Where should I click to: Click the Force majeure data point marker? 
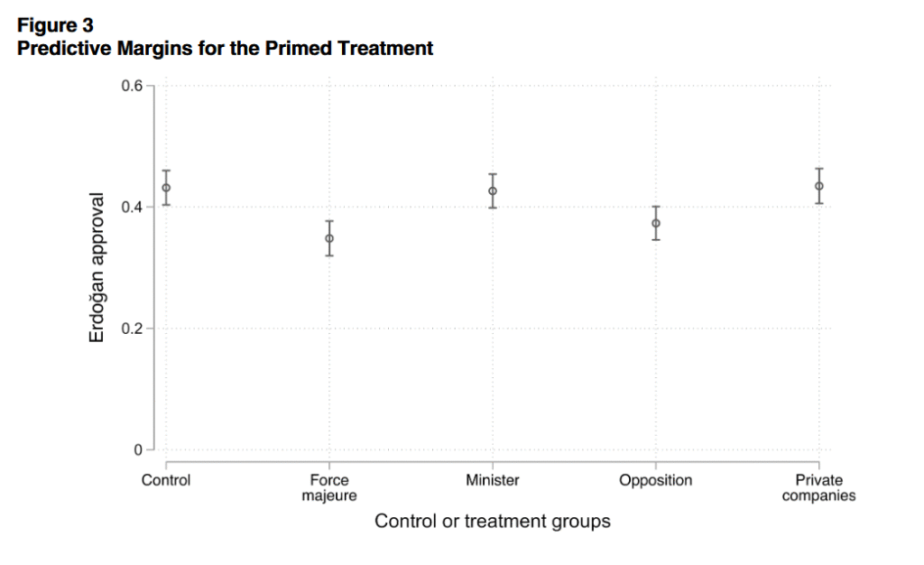click(329, 238)
